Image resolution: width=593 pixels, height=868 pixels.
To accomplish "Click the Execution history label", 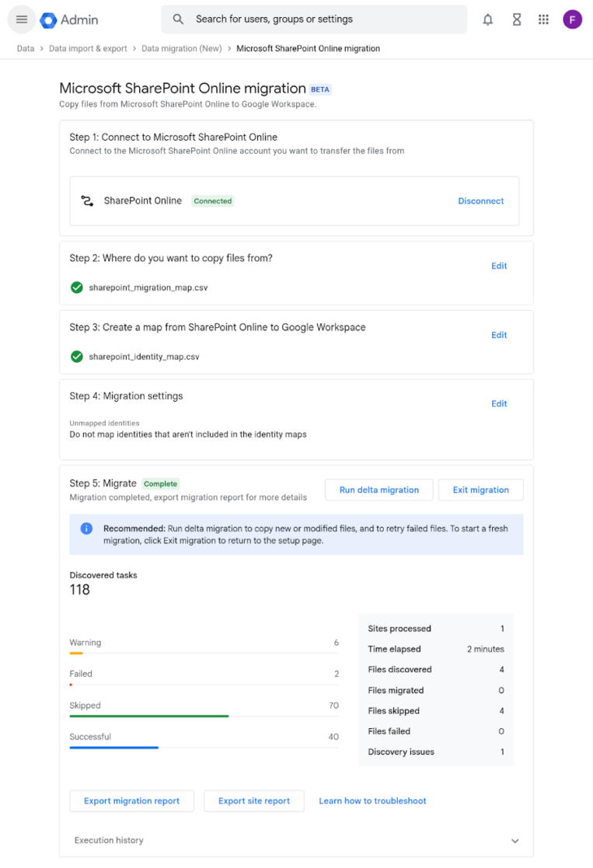I will click(109, 840).
